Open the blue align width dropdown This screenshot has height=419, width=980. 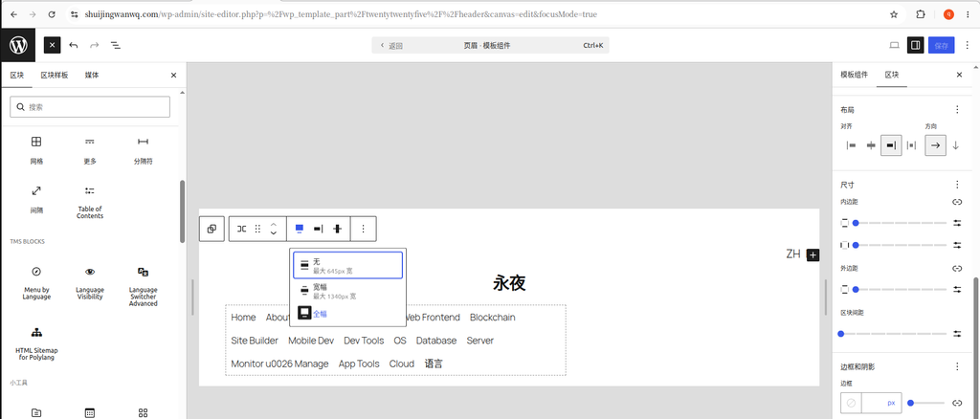(x=300, y=229)
